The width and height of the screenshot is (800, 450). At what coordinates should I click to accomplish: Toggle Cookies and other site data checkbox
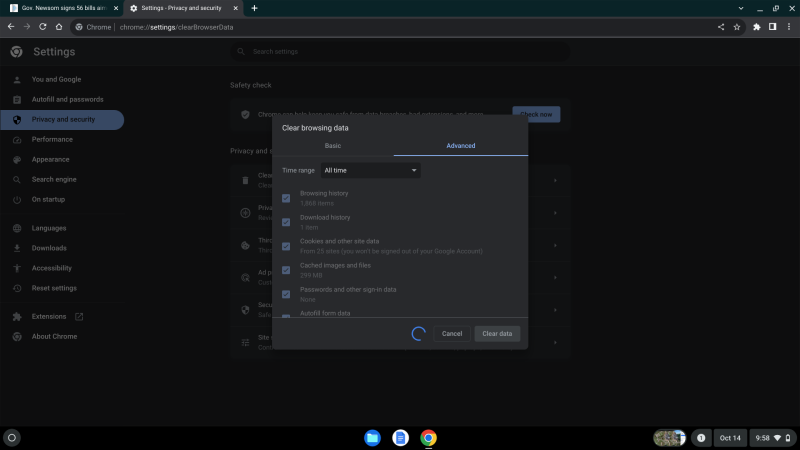(x=286, y=246)
